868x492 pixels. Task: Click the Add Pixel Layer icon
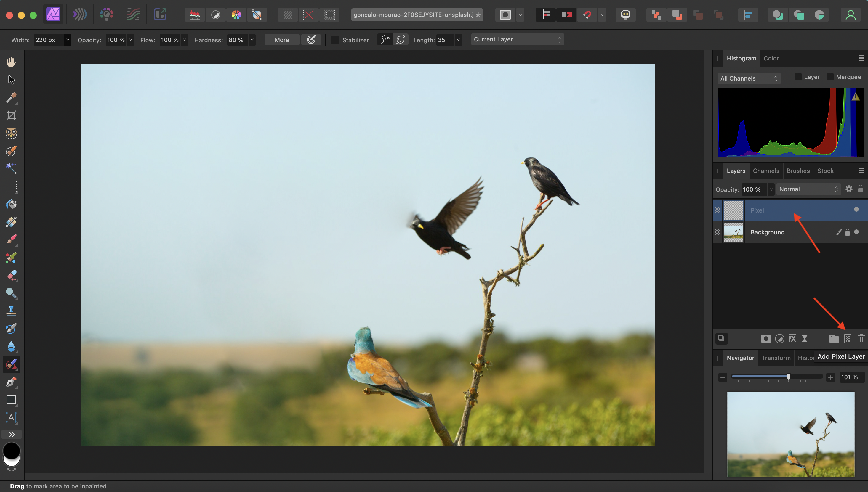848,339
